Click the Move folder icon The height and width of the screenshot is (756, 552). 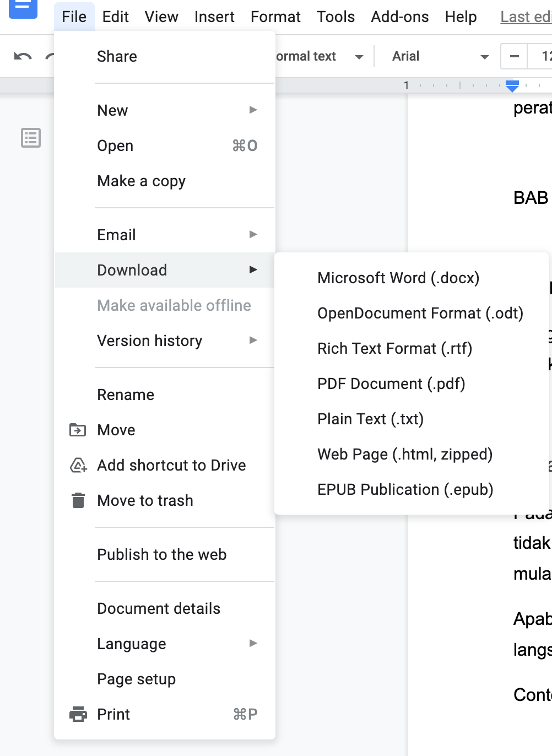[x=78, y=430]
